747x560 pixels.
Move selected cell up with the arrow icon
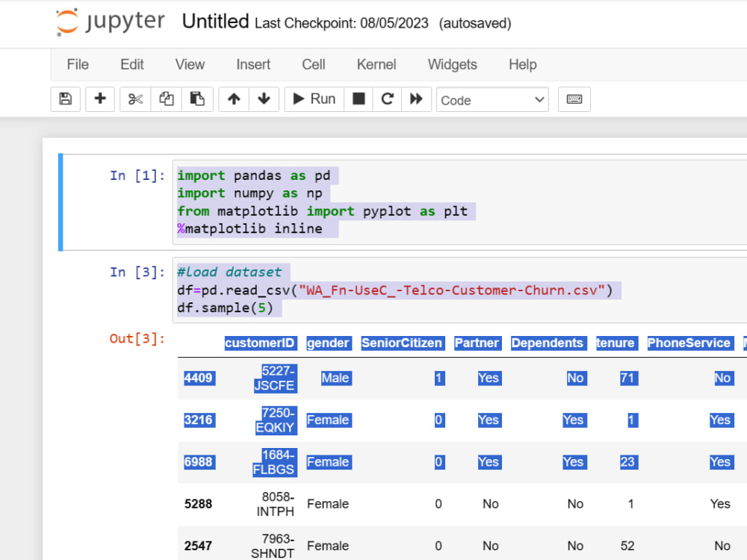coord(234,99)
